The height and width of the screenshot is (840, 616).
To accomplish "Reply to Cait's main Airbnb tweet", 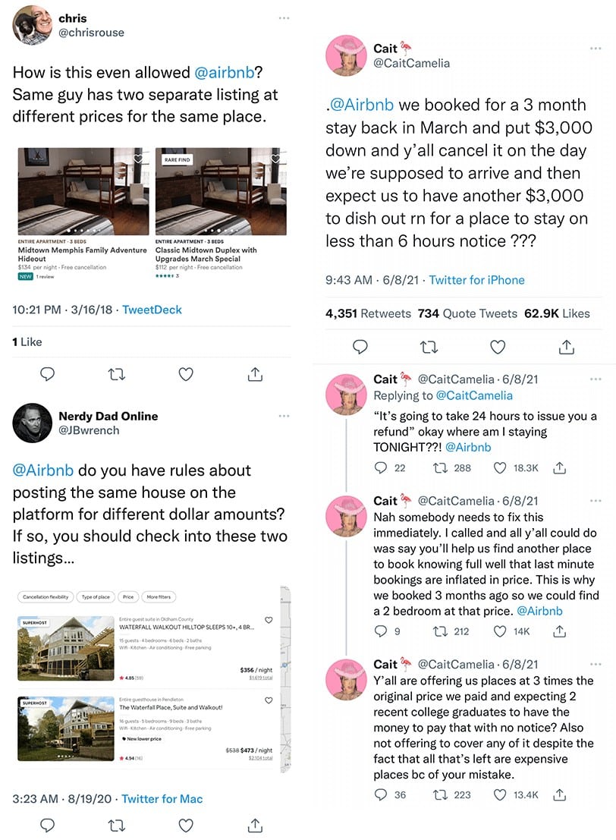I will click(x=360, y=347).
